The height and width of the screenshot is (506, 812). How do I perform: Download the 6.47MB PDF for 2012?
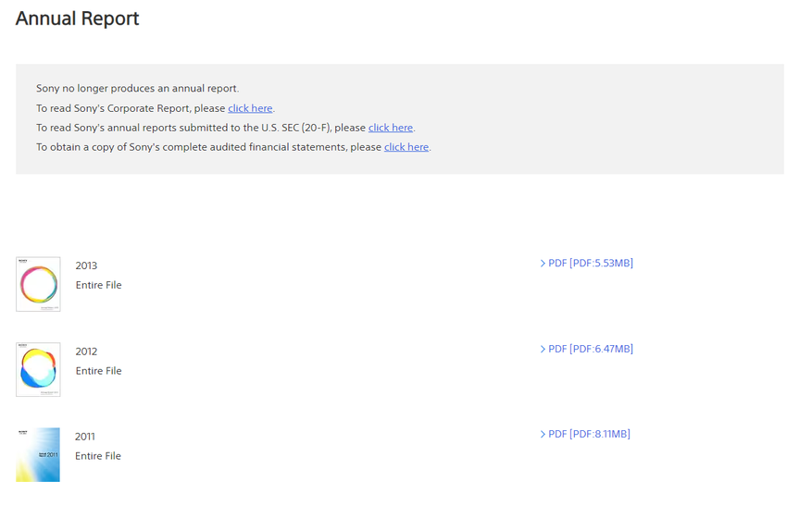591,349
